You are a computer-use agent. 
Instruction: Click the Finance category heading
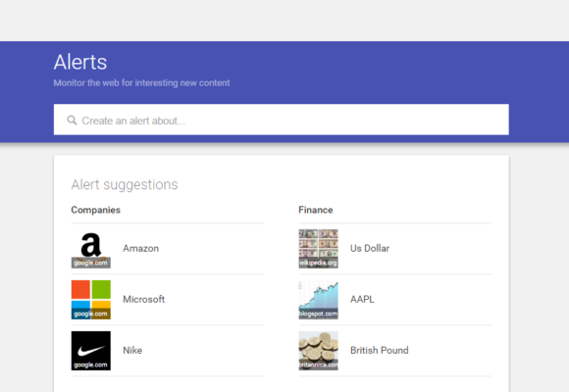pos(315,210)
